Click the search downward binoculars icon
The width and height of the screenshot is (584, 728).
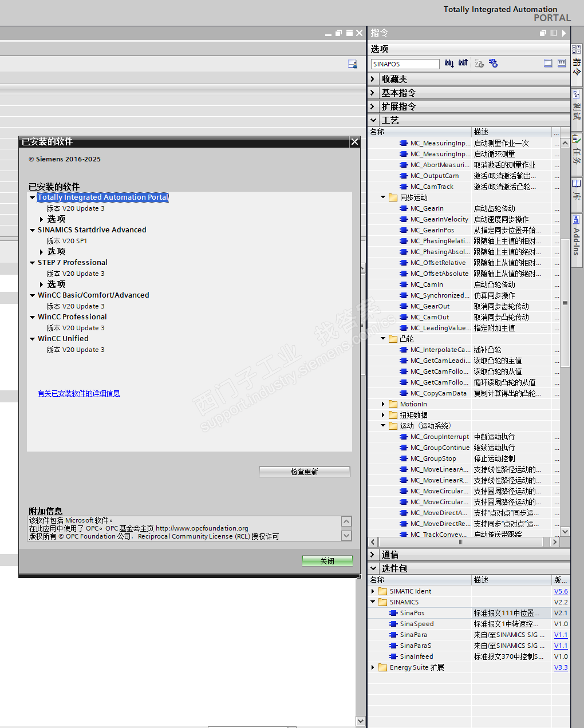tap(449, 64)
